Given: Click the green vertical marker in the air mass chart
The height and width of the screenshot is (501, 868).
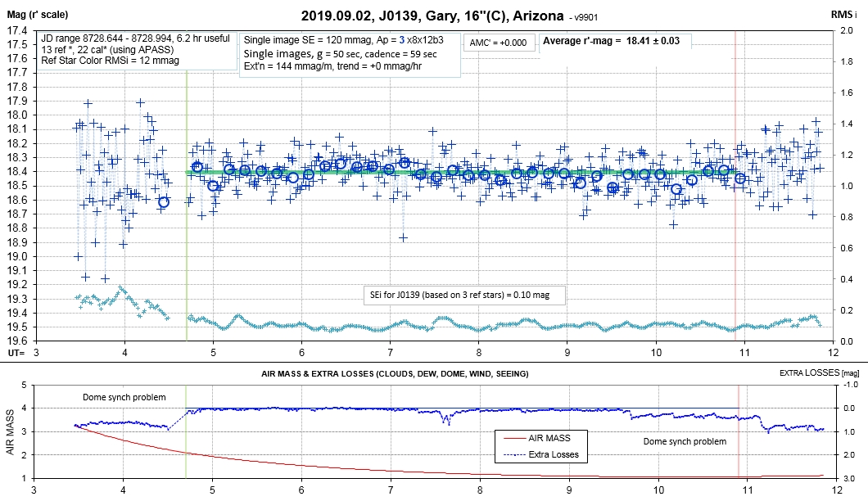Looking at the screenshot, I should pos(186,431).
